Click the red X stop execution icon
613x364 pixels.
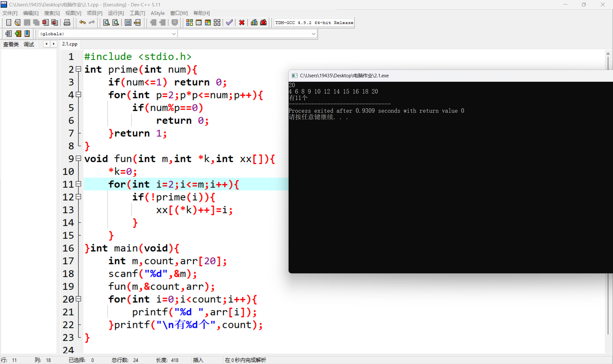pos(242,22)
